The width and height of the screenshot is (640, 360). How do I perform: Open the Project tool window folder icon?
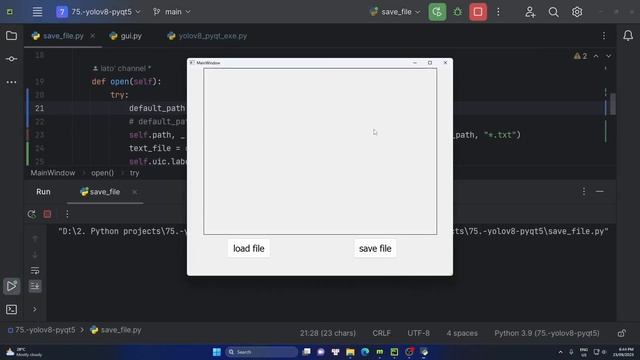pyautogui.click(x=11, y=36)
